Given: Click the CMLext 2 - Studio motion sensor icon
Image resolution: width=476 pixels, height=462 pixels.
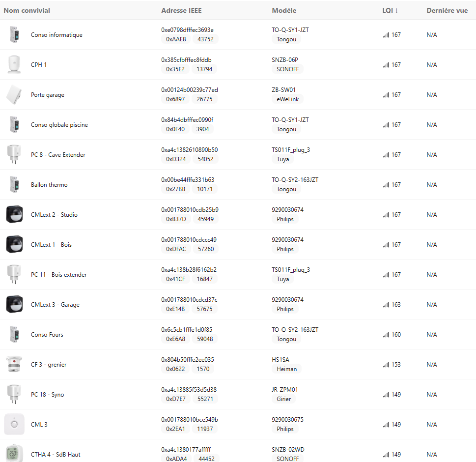Looking at the screenshot, I should click(x=14, y=215).
